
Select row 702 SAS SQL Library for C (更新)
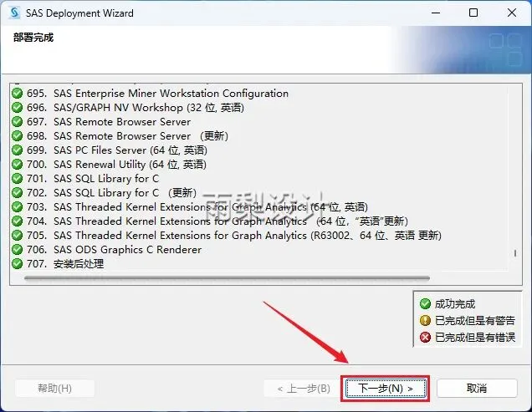point(104,193)
